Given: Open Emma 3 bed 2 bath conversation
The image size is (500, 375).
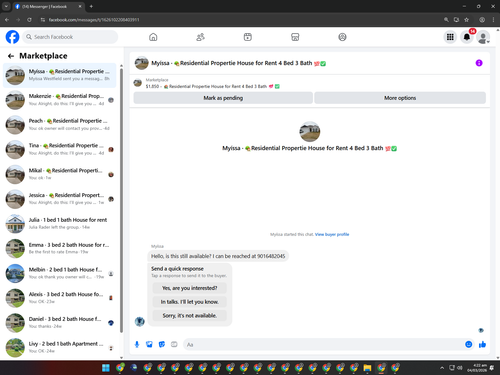Looking at the screenshot, I should [x=60, y=248].
